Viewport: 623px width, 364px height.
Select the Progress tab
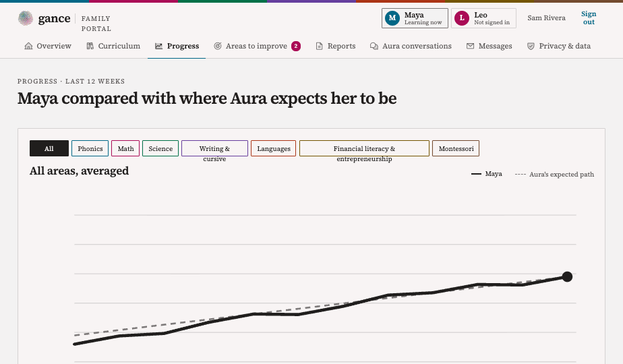tap(177, 46)
